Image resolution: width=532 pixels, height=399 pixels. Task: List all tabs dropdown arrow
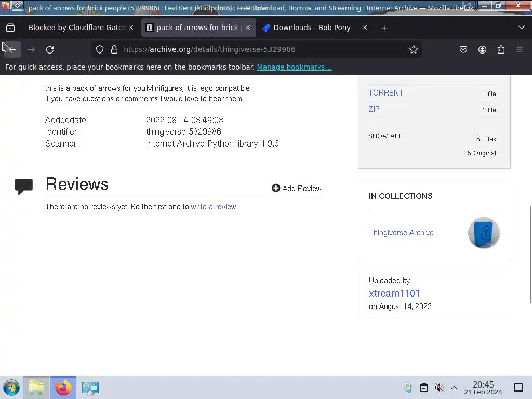[x=522, y=28]
